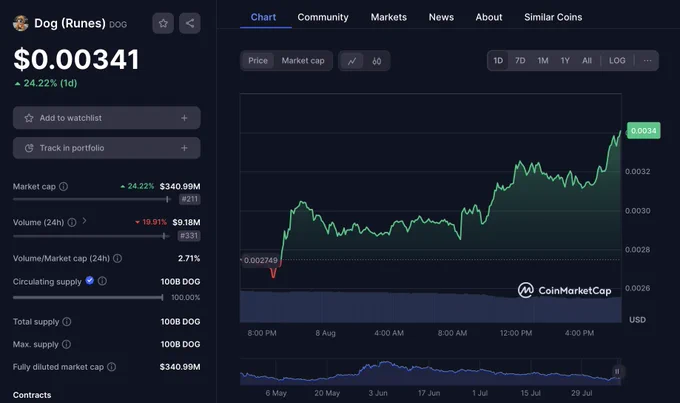This screenshot has height=403, width=680.
Task: Open the Community tab
Action: pyautogui.click(x=323, y=17)
